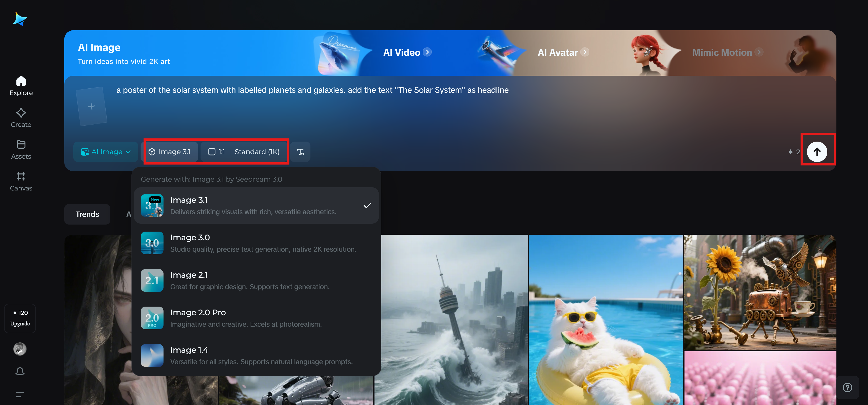Image resolution: width=868 pixels, height=405 pixels.
Task: Click the Dreamina logo icon
Action: 20,19
